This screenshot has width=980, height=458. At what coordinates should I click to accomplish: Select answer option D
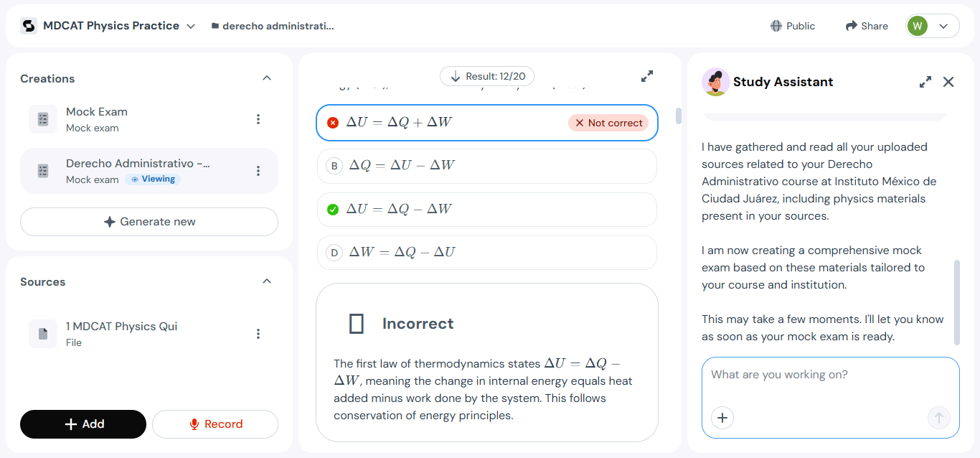(486, 253)
